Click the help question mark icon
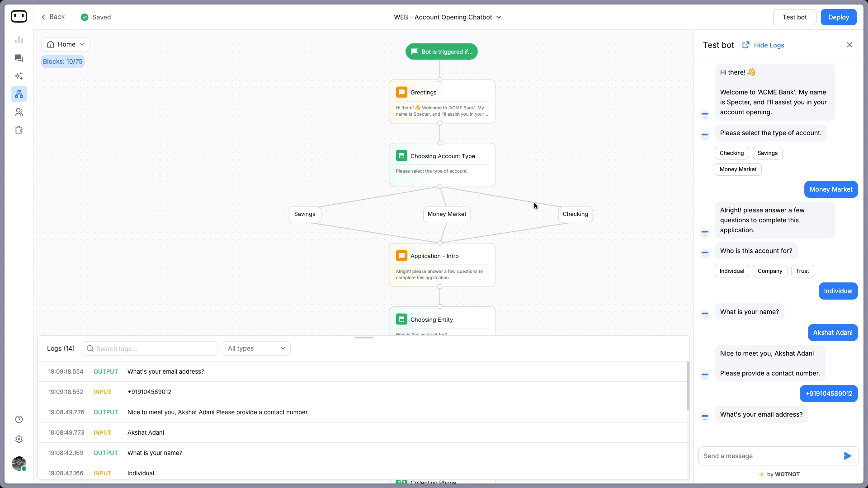This screenshot has height=488, width=868. coord(19,419)
